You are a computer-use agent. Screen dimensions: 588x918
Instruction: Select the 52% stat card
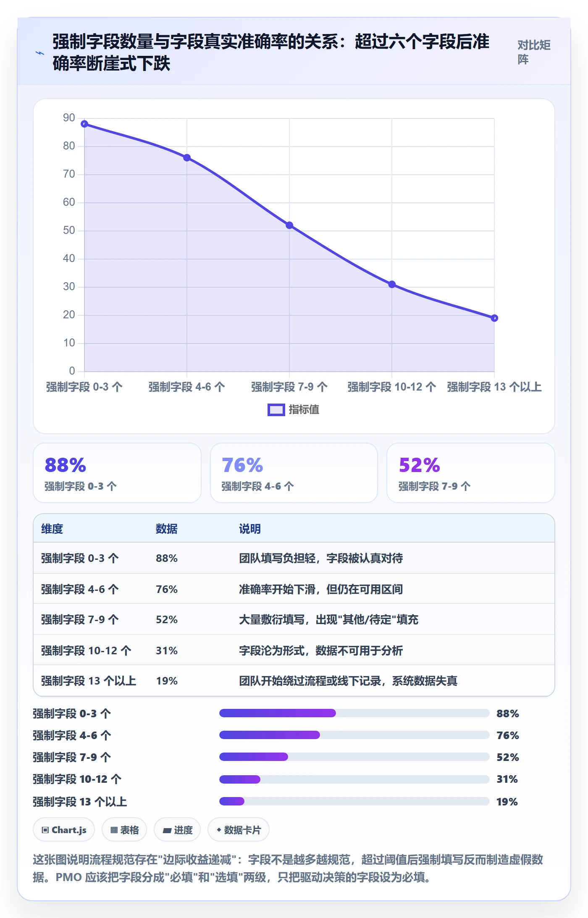(x=471, y=473)
